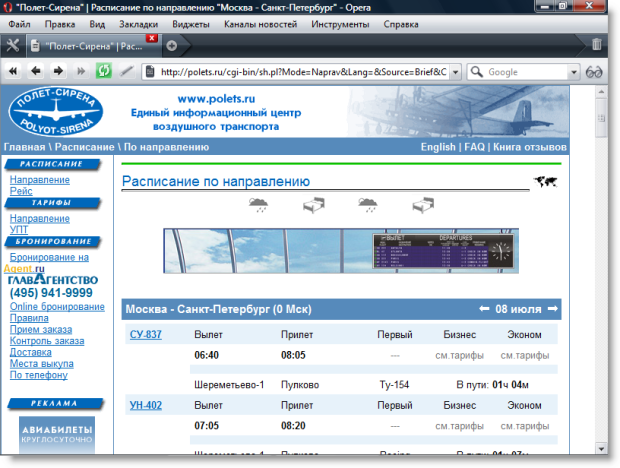
Task: Open Online бронирование link
Action: pos(57,307)
